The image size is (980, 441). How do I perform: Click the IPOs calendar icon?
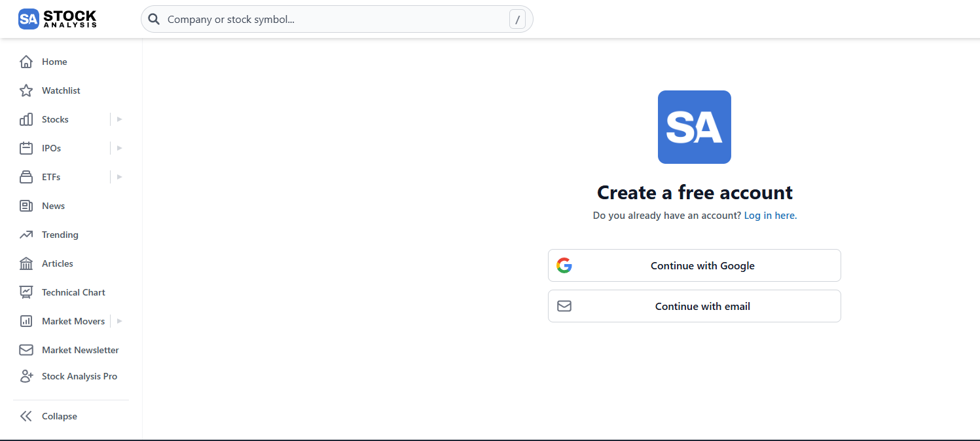(26, 148)
